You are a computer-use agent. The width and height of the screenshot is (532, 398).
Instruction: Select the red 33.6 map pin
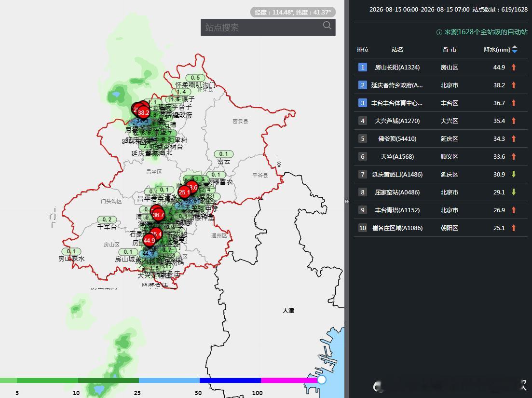click(193, 187)
